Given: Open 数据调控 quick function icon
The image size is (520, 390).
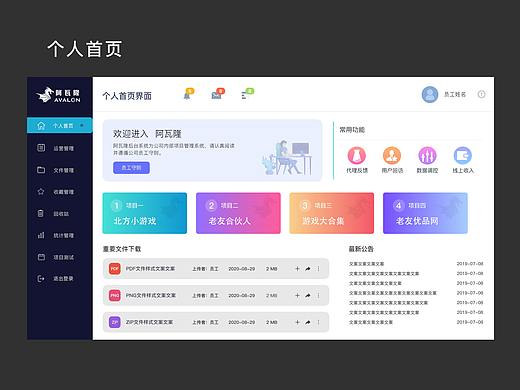Looking at the screenshot, I should (427, 155).
